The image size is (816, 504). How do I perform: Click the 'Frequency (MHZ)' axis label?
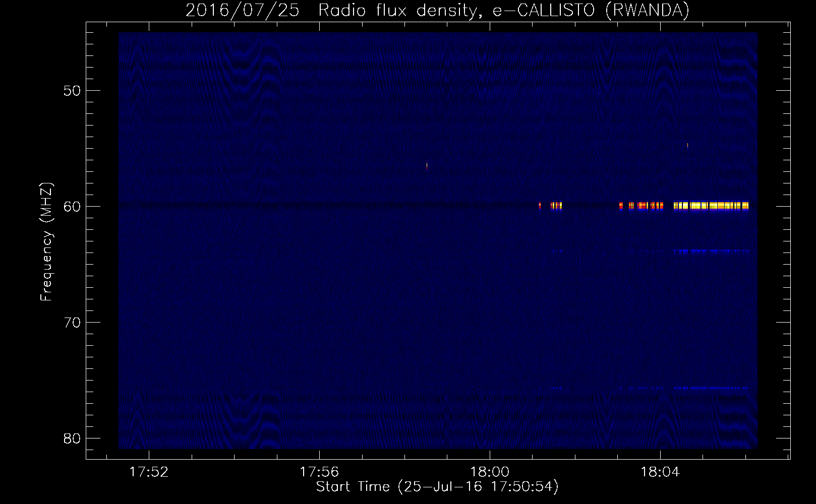46,242
